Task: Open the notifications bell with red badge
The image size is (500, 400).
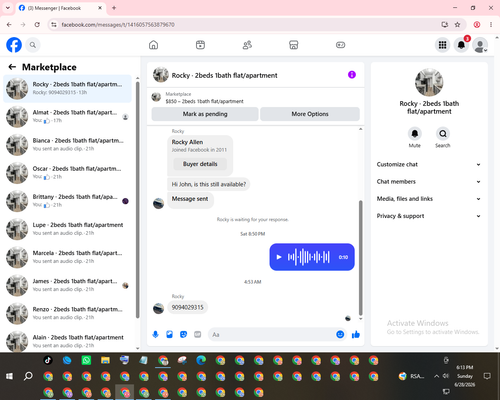Action: tap(461, 45)
